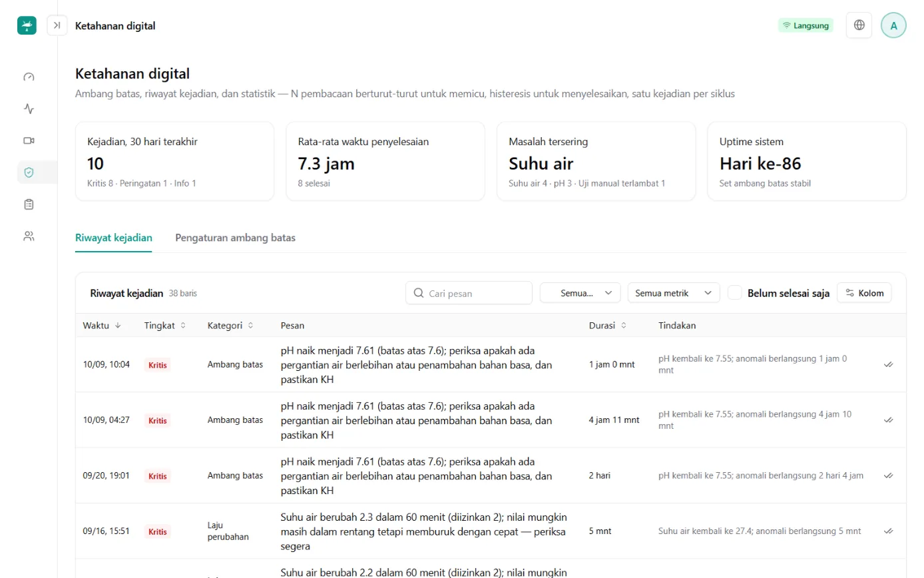Click the double-check icon for 09/20, 19:01 row
This screenshot has height=578, width=924.
[888, 476]
